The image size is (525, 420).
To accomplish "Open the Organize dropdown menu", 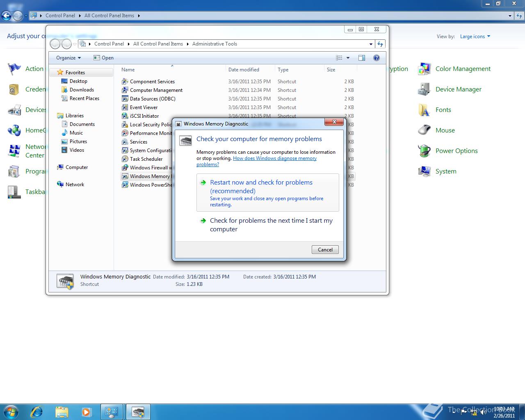I will pyautogui.click(x=68, y=58).
